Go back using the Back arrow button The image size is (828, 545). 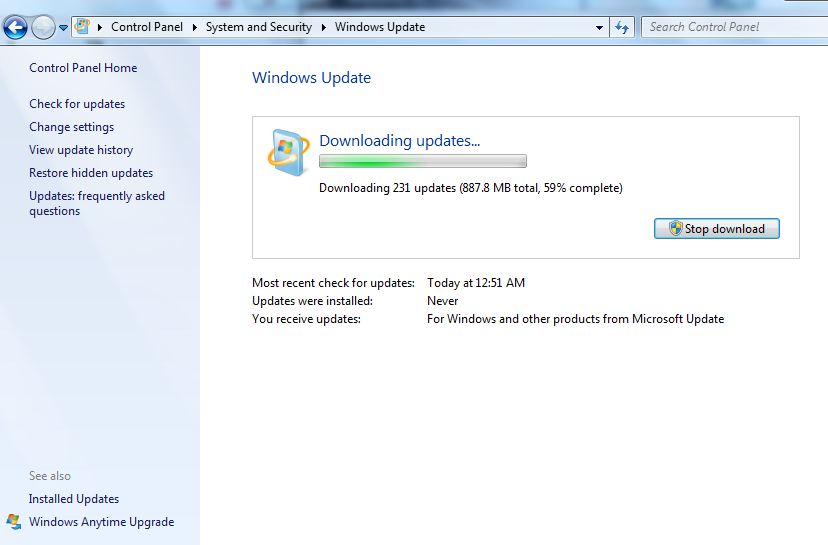coord(15,27)
